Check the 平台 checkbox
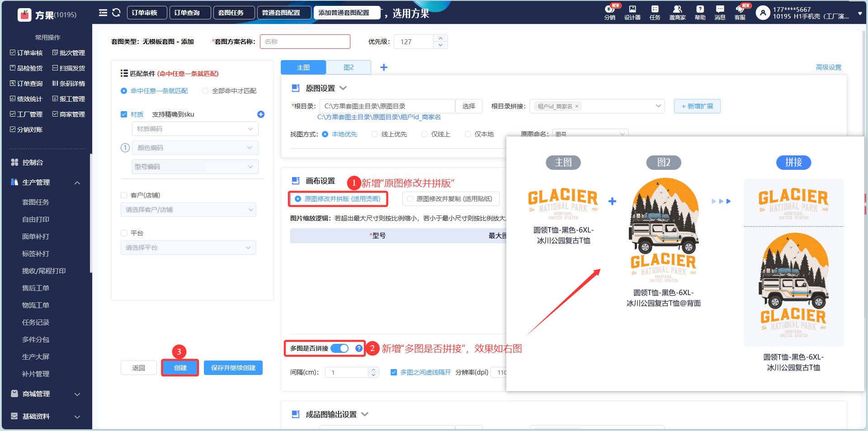 pos(124,233)
